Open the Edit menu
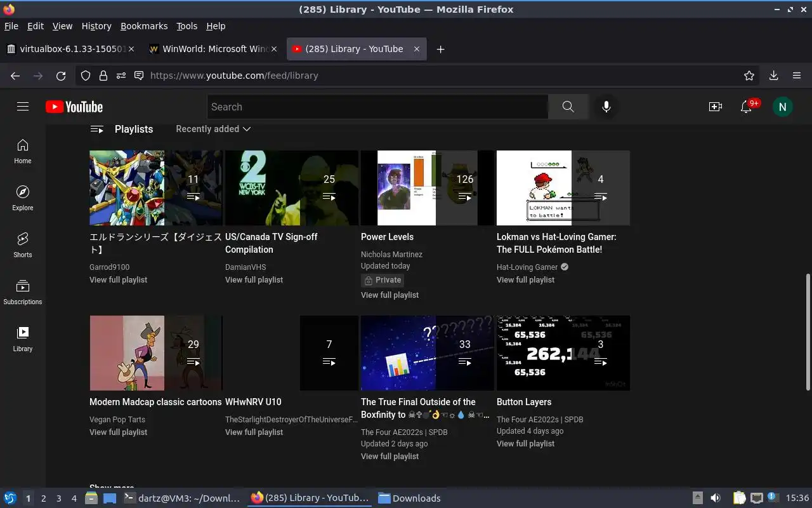This screenshot has height=508, width=812. point(36,26)
